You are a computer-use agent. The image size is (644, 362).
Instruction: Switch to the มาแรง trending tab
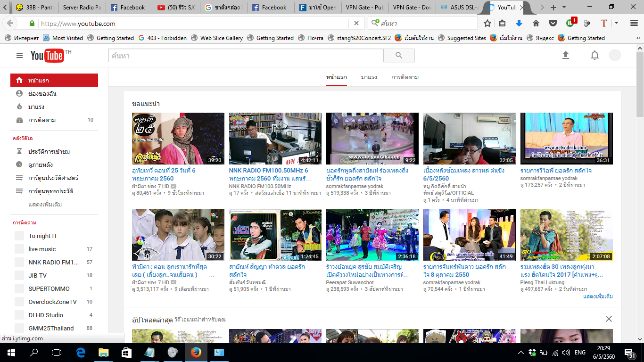click(x=369, y=77)
